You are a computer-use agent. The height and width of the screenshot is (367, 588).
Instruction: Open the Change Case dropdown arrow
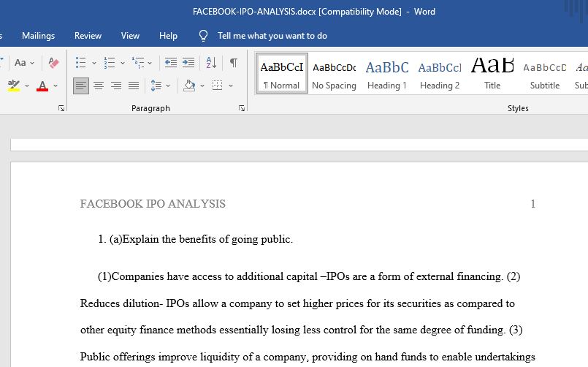[32, 63]
